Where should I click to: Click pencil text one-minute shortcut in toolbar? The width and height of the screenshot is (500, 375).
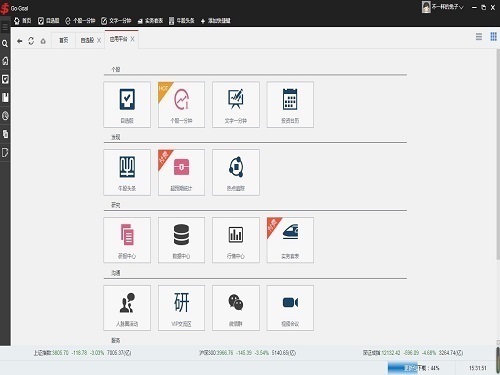[x=116, y=21]
